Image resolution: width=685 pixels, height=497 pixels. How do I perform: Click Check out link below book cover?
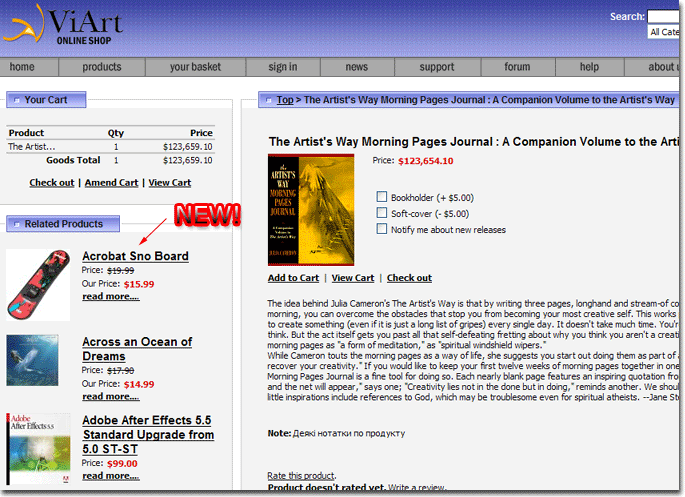[409, 278]
